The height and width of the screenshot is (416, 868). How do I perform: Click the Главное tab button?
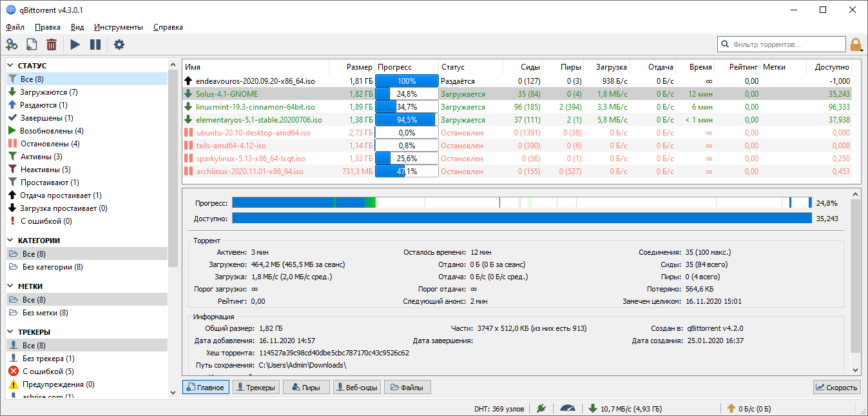click(206, 388)
